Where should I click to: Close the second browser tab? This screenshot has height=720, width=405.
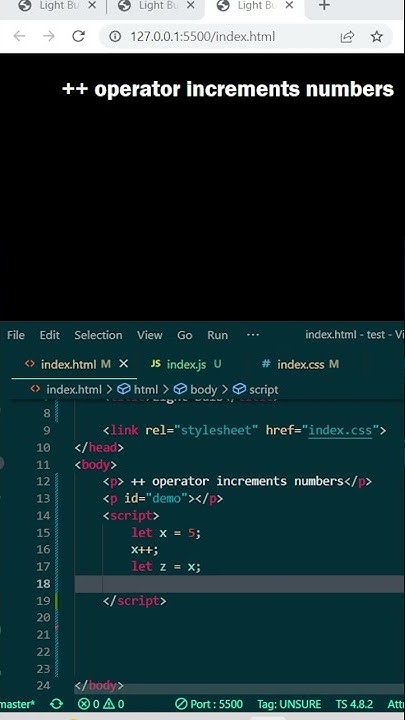click(x=191, y=6)
